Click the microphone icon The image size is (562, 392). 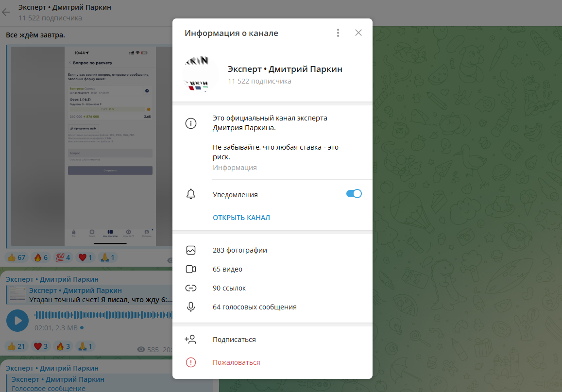(191, 307)
